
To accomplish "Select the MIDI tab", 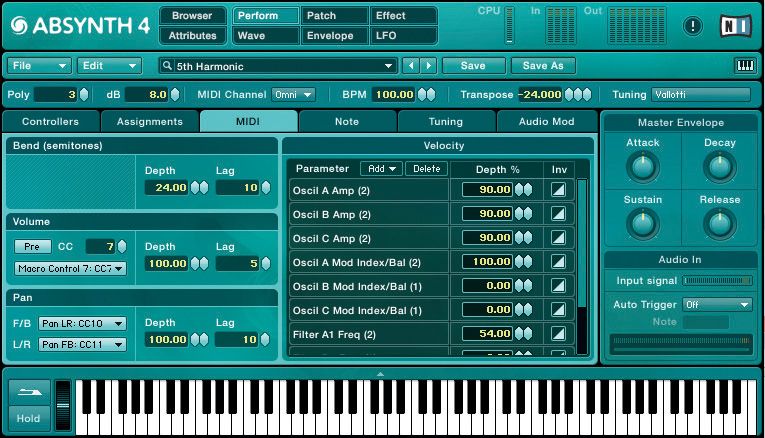I will point(248,121).
